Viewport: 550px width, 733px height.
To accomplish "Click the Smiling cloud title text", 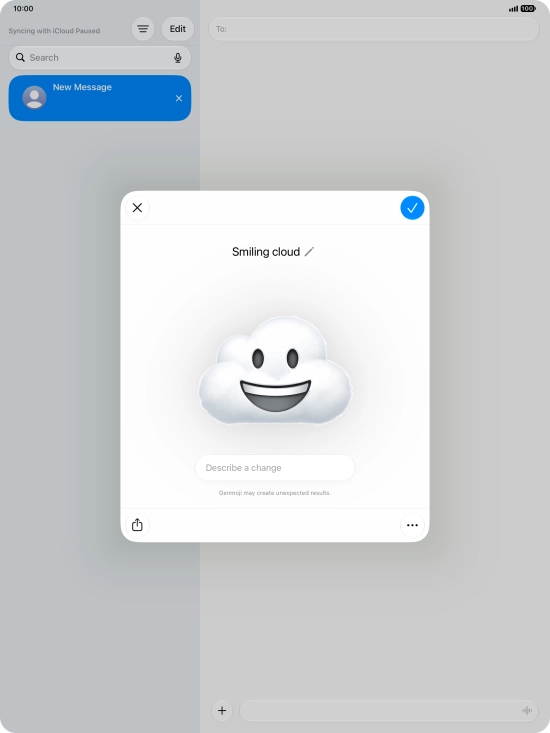I will [x=266, y=252].
